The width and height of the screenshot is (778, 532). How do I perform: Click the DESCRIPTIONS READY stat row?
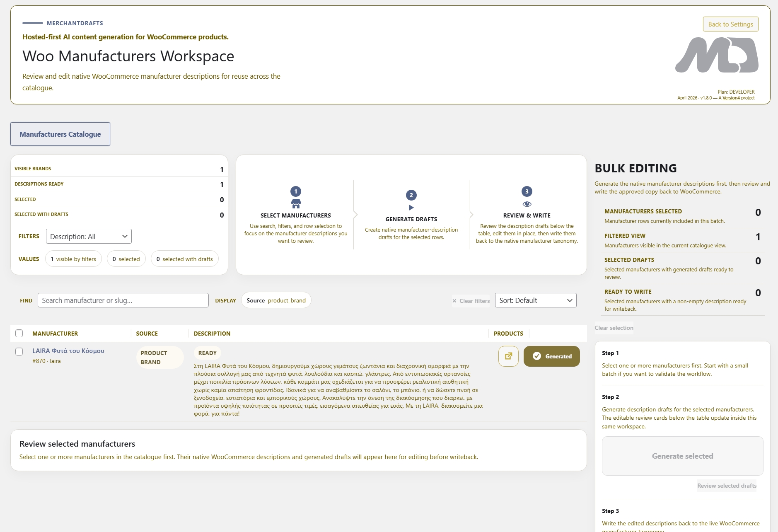tap(119, 184)
